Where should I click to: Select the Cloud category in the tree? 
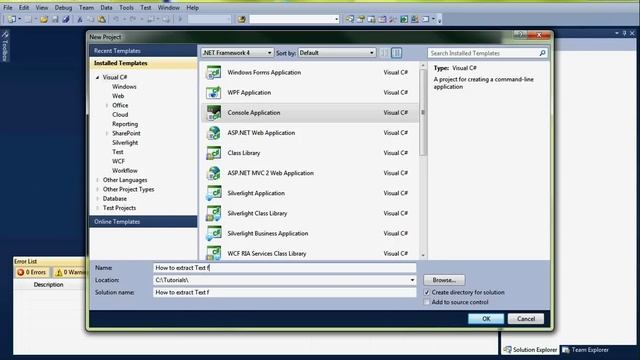click(x=120, y=115)
